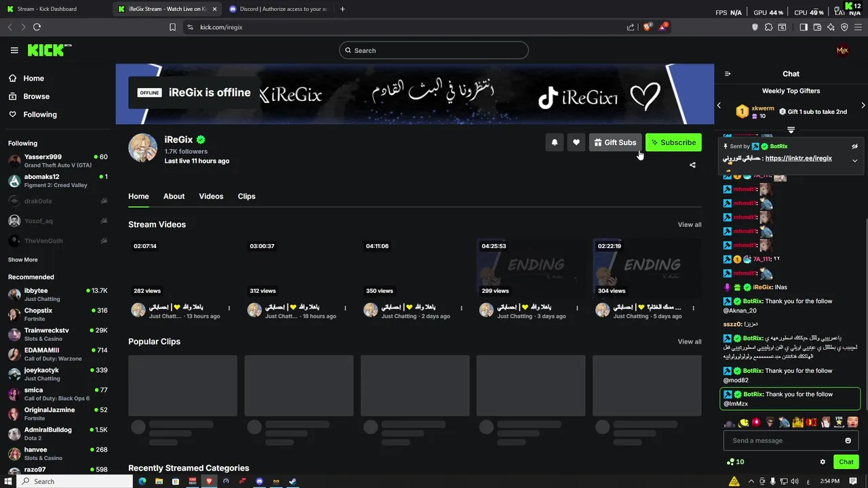Open the hamburger menu beside the Kick logo
The image size is (868, 488).
point(14,50)
